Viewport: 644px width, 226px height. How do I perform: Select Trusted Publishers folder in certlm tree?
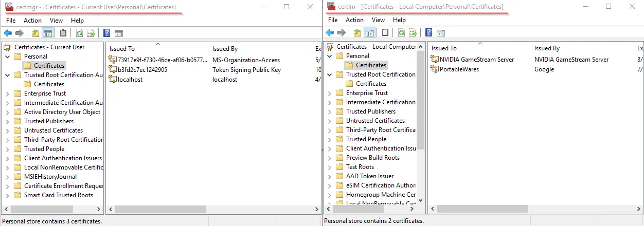pyautogui.click(x=371, y=111)
